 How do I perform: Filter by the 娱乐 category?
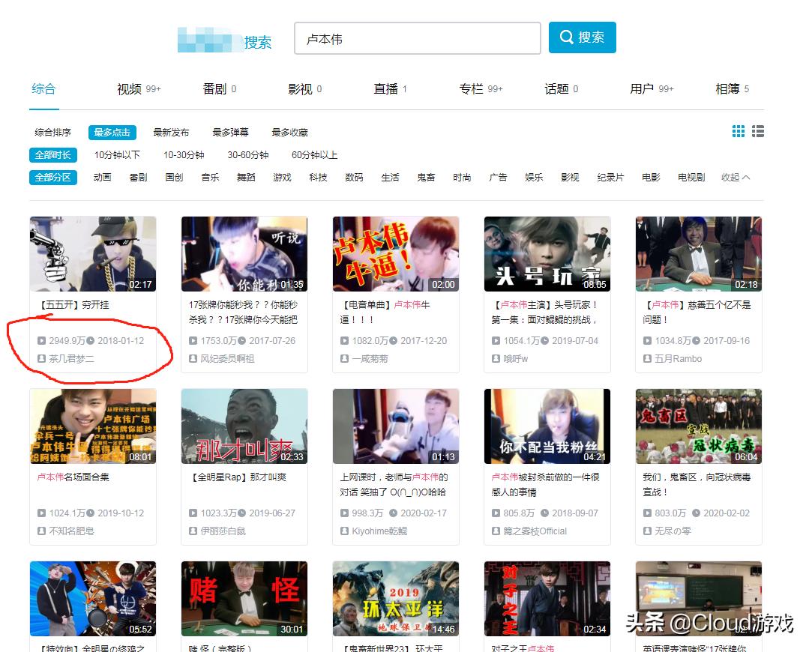pyautogui.click(x=534, y=178)
